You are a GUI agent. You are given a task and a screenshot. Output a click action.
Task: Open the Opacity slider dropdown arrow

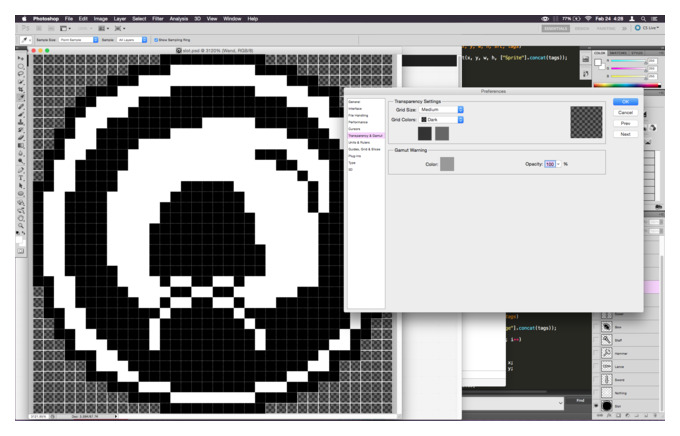(x=559, y=164)
